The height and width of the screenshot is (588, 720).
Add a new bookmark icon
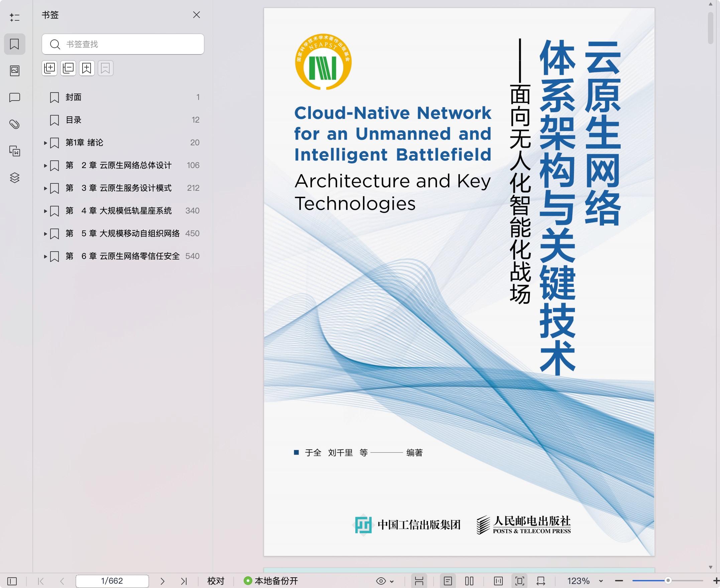click(x=87, y=68)
